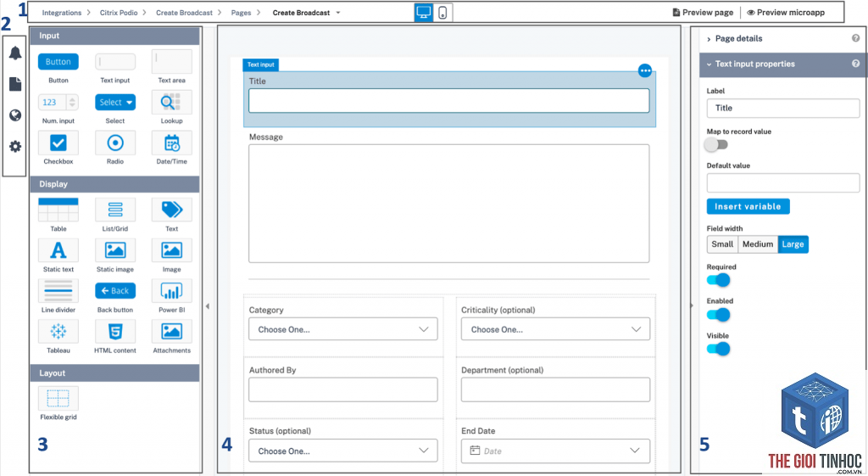This screenshot has width=868, height=476.
Task: Select the Button component icon
Action: click(58, 61)
